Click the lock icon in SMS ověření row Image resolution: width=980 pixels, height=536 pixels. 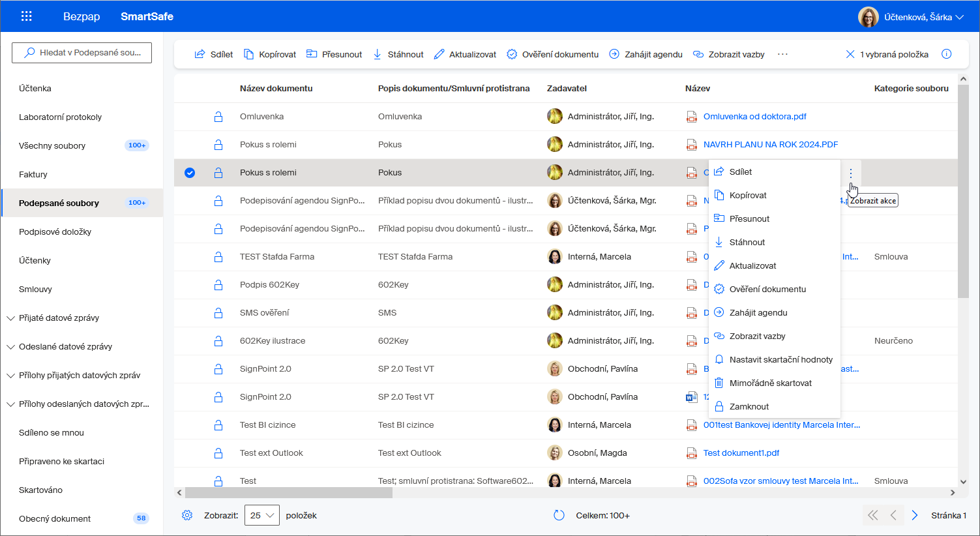click(x=218, y=313)
